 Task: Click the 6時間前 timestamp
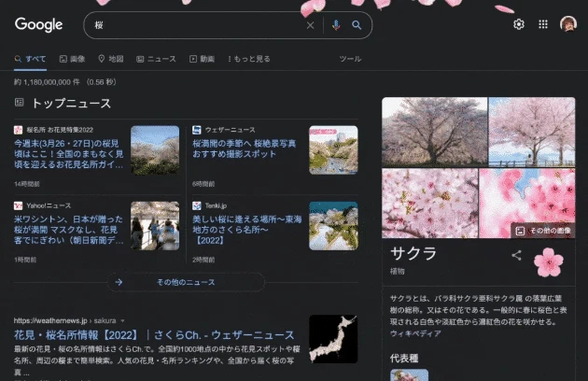tap(203, 184)
